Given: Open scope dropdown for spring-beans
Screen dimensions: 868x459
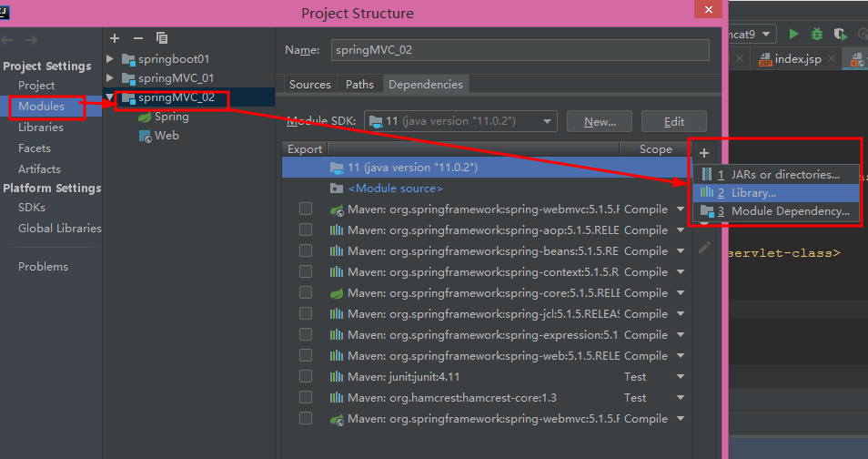Looking at the screenshot, I should [x=681, y=251].
